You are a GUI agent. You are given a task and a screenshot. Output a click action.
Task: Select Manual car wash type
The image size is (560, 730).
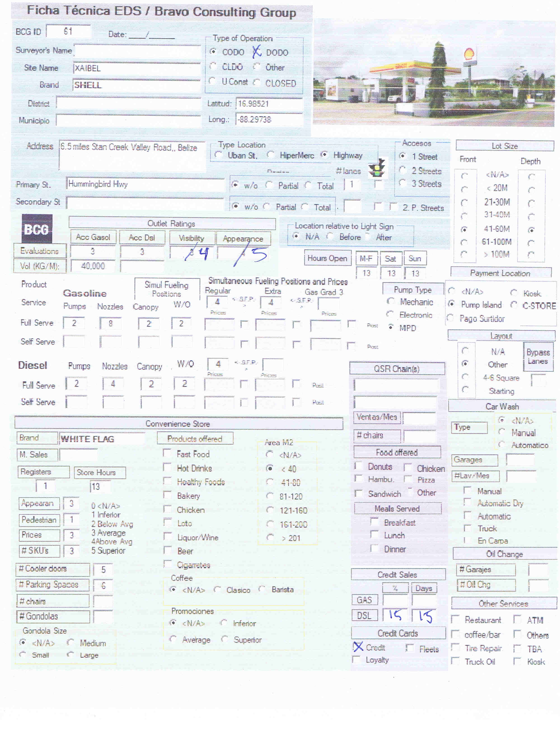pyautogui.click(x=501, y=432)
